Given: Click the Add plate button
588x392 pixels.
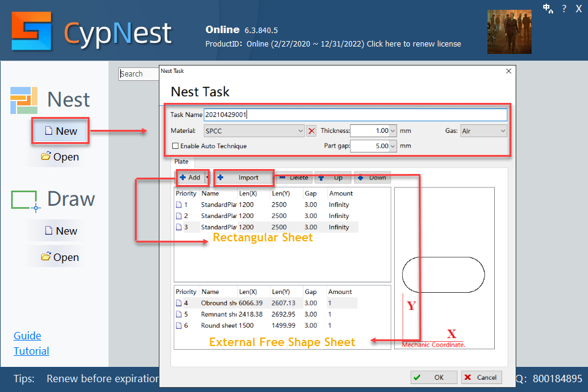Looking at the screenshot, I should pyautogui.click(x=191, y=178).
